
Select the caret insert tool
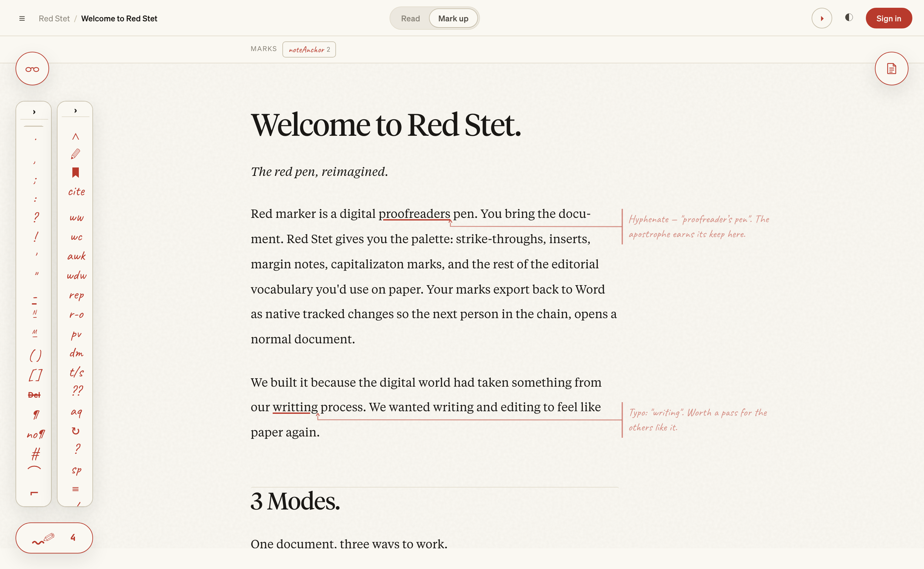pos(76,136)
